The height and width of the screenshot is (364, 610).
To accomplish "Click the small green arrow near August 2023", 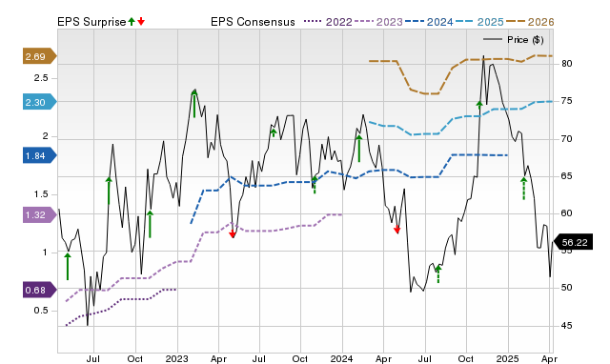I will (x=274, y=133).
